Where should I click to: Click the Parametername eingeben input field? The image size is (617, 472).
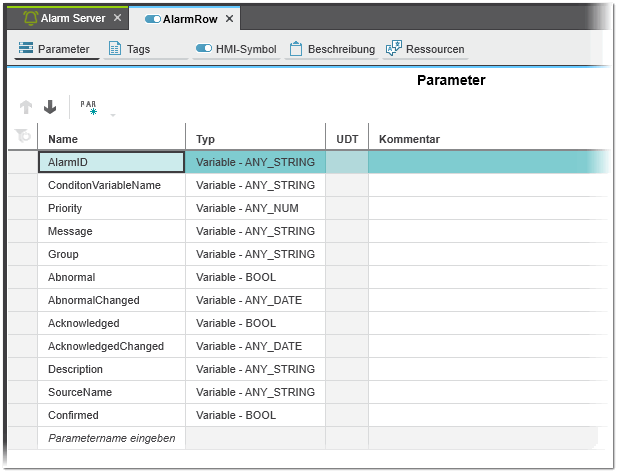point(111,438)
